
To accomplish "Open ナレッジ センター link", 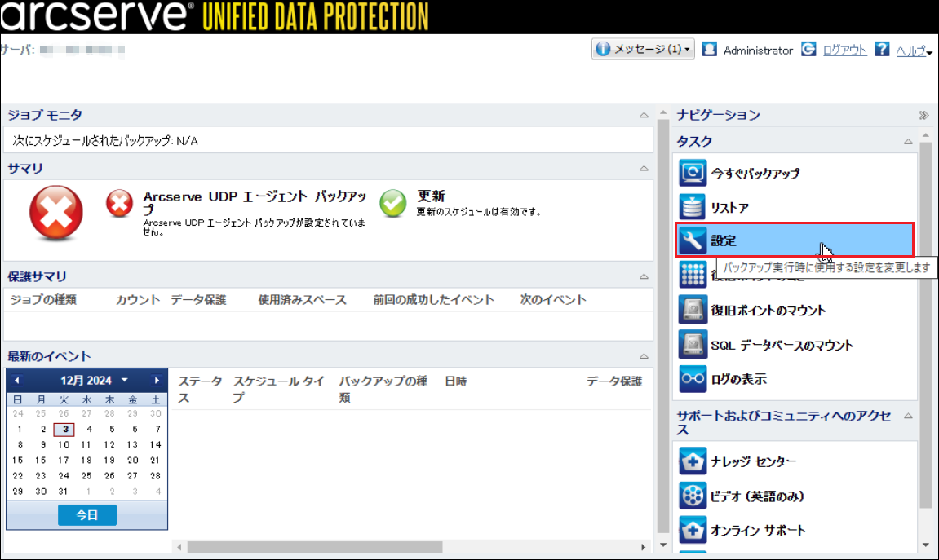I will coord(753,461).
